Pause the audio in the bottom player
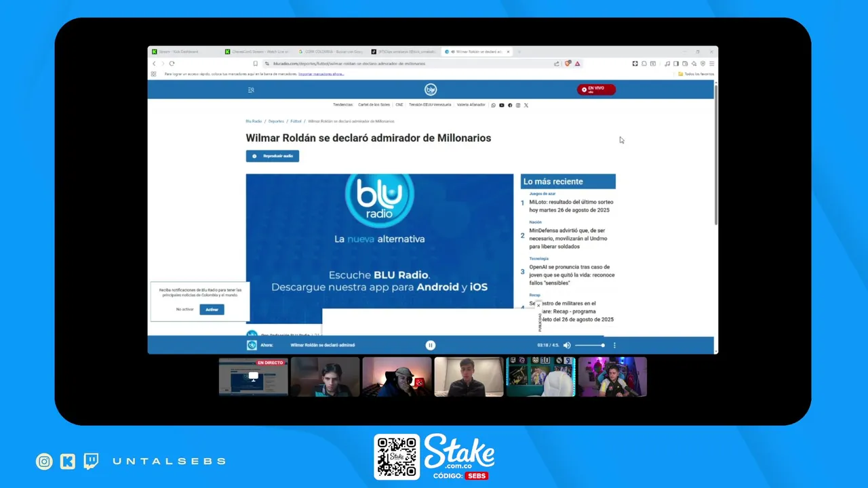Image resolution: width=868 pixels, height=488 pixels. [x=430, y=345]
